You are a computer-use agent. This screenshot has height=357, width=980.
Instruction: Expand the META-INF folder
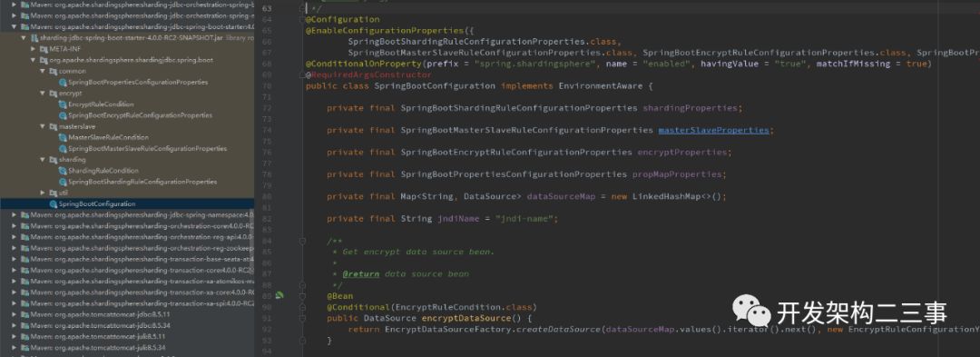click(34, 49)
